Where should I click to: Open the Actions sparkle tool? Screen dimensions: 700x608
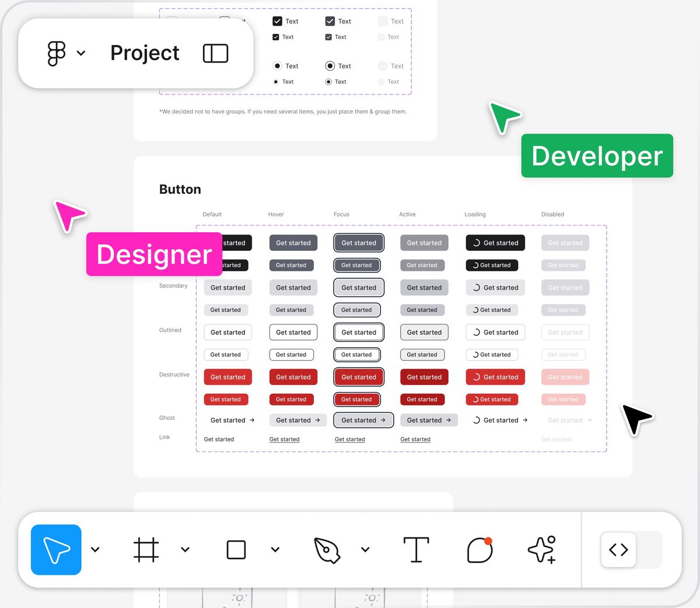(x=542, y=550)
